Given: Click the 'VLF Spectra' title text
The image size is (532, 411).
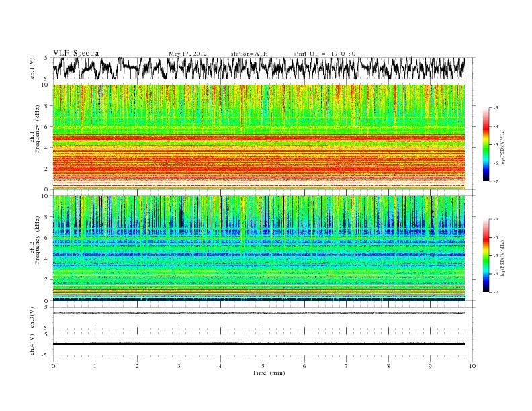Looking at the screenshot, I should tap(76, 53).
